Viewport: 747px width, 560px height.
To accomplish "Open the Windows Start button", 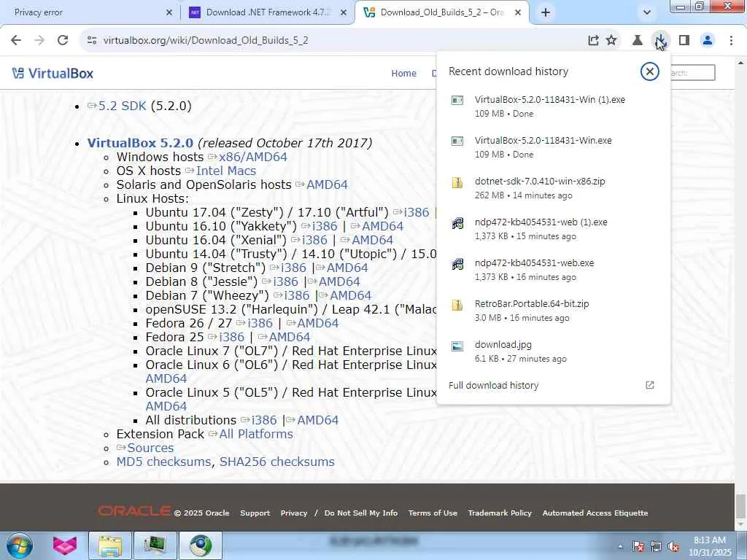I will pyautogui.click(x=20, y=545).
